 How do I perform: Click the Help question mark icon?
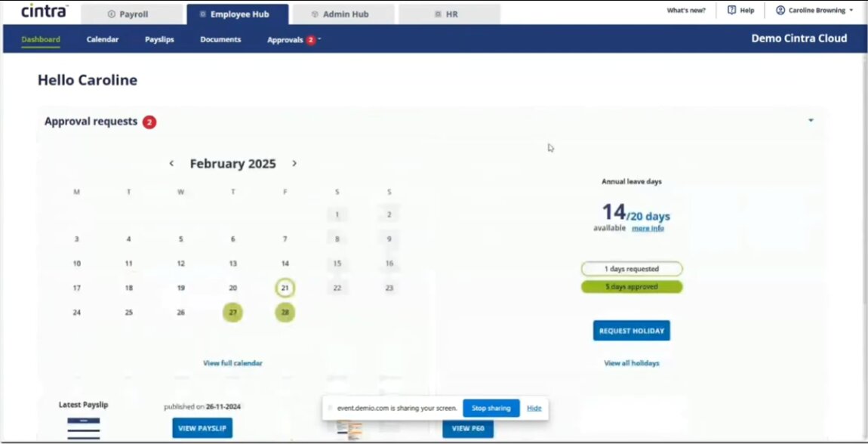point(731,11)
